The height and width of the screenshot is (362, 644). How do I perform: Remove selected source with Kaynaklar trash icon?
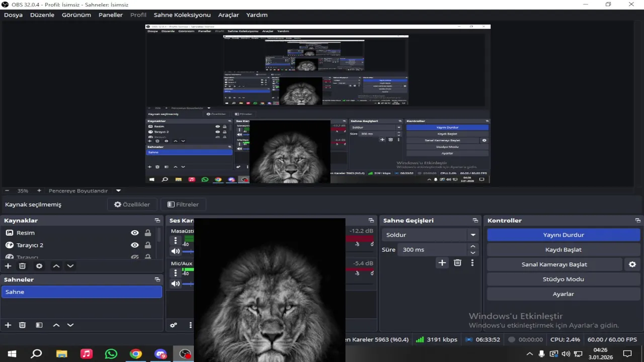[22, 266]
